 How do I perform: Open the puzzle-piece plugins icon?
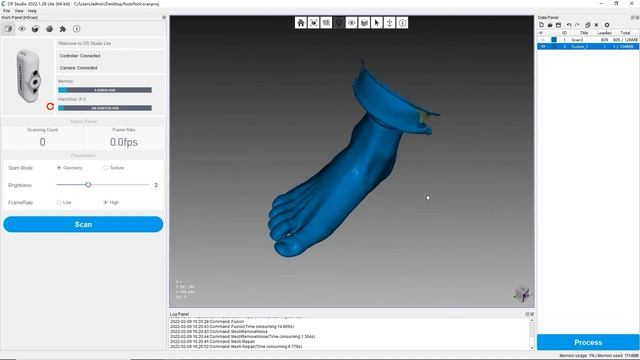(x=63, y=29)
